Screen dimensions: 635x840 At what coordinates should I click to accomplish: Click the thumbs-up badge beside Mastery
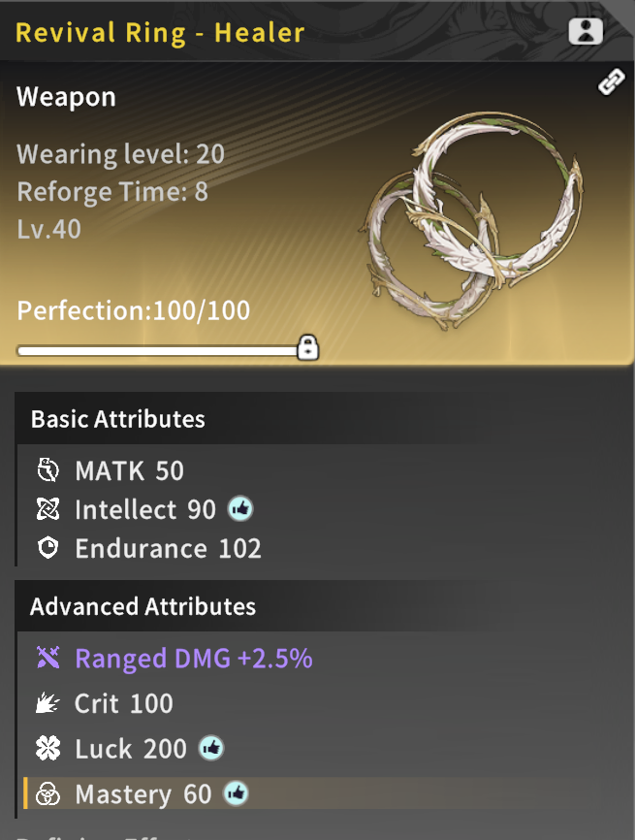(237, 793)
